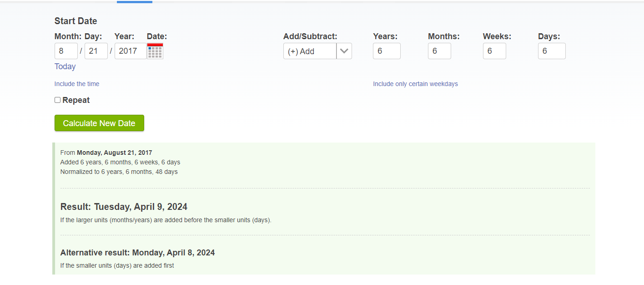Open the Include the time link
Screen dimensions: 644x285
pyautogui.click(x=77, y=84)
